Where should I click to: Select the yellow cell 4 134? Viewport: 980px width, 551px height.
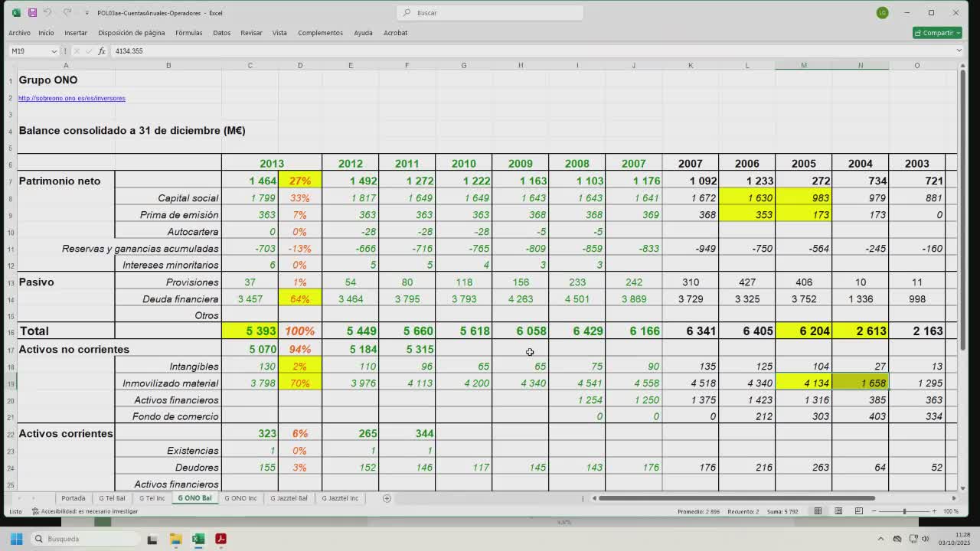point(803,383)
